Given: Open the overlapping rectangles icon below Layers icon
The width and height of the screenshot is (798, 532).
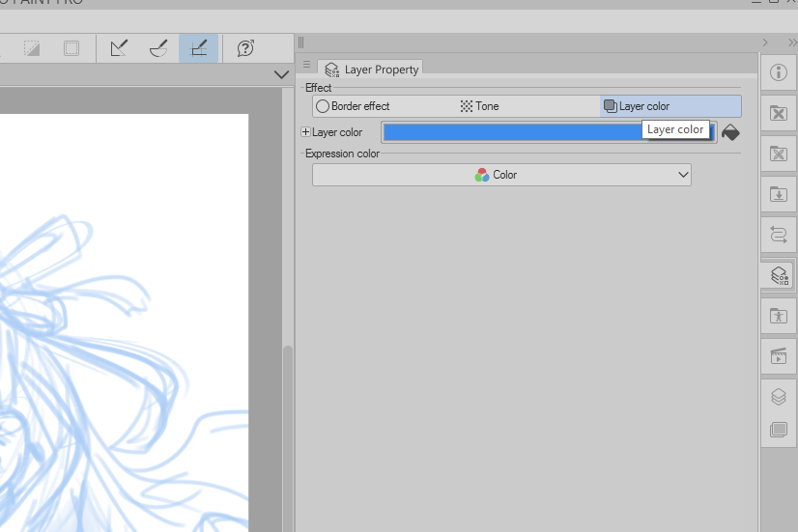Looking at the screenshot, I should click(778, 430).
